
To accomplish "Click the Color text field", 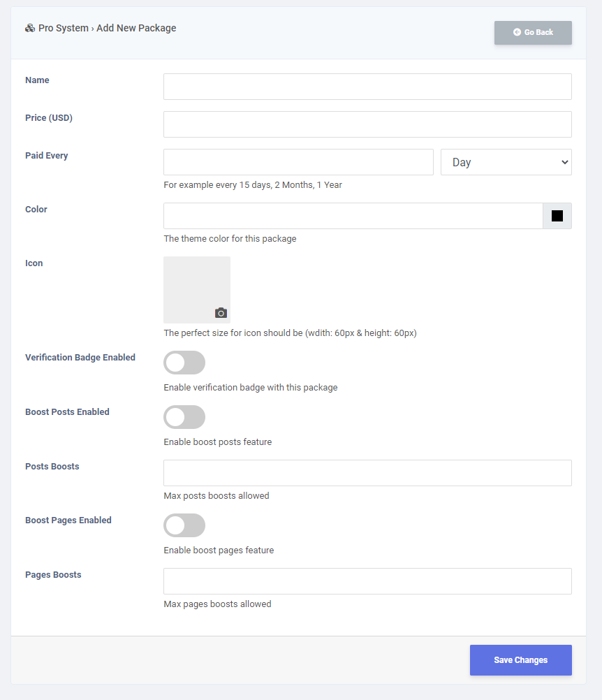I will coord(353,216).
